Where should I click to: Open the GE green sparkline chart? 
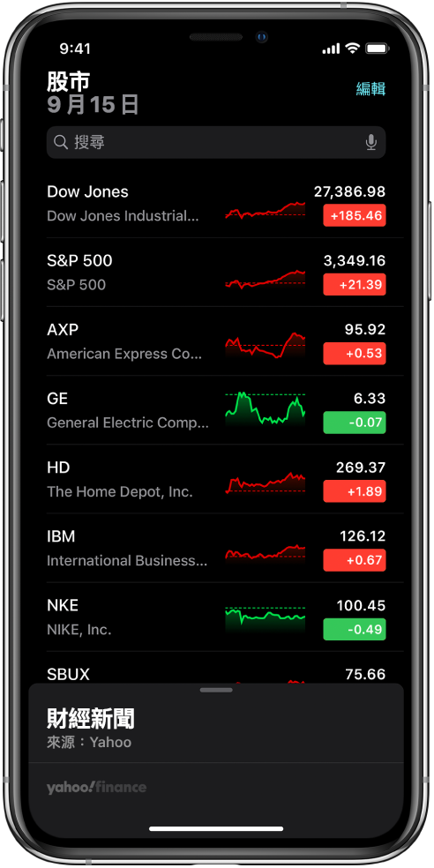pyautogui.click(x=266, y=409)
